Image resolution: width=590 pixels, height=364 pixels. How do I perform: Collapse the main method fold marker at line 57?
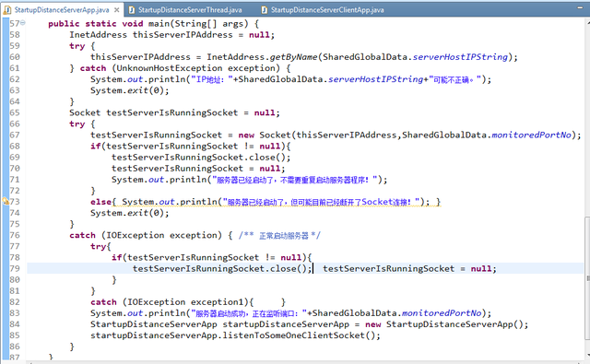point(23,23)
